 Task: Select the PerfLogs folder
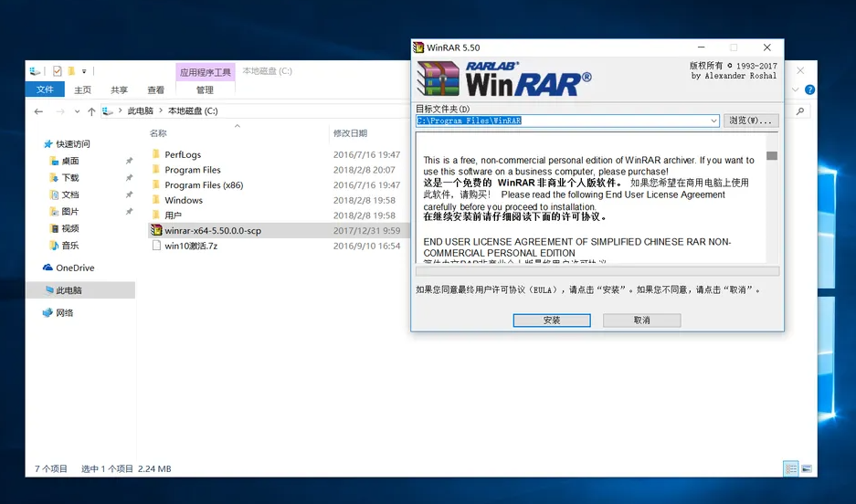(183, 154)
